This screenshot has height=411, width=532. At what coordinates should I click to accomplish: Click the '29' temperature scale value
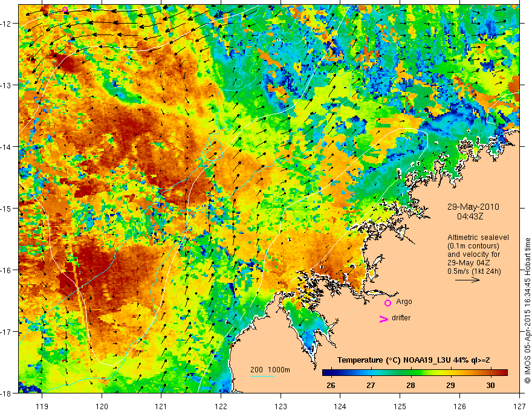click(450, 385)
